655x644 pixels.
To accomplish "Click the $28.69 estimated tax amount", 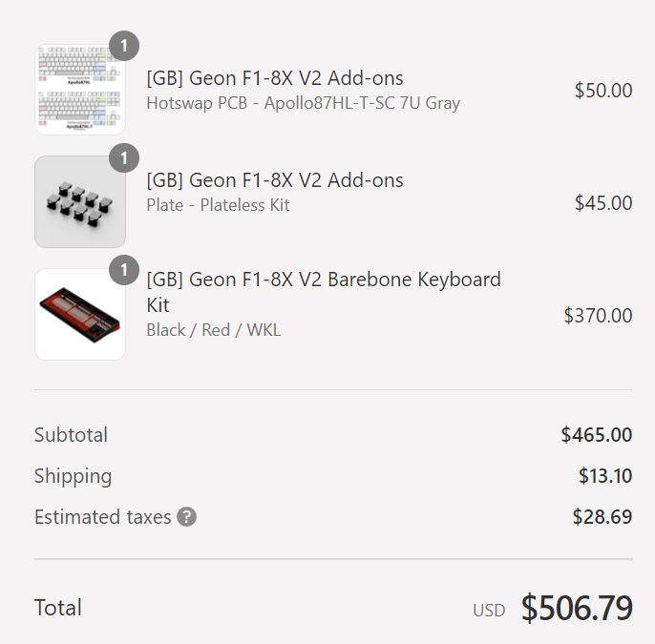I will point(602,517).
